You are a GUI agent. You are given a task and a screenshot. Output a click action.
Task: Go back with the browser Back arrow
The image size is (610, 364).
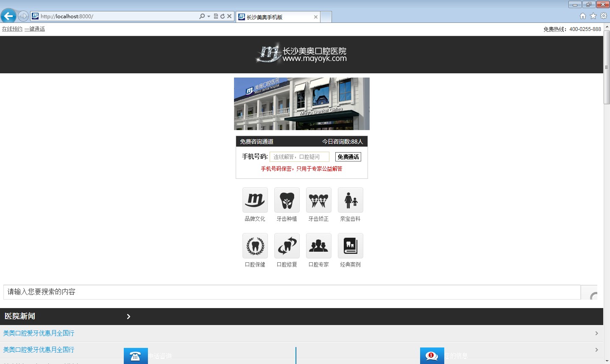point(8,16)
